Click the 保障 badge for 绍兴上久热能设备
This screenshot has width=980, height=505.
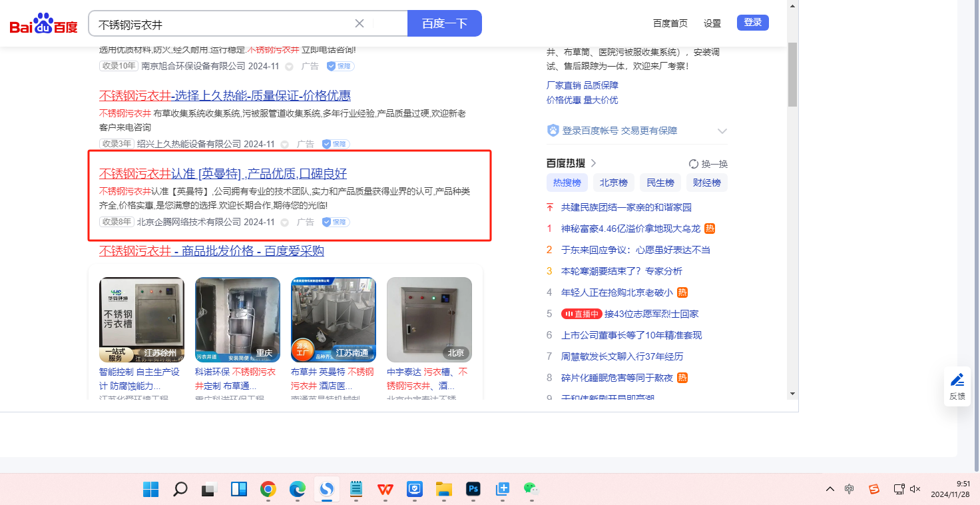pos(336,144)
